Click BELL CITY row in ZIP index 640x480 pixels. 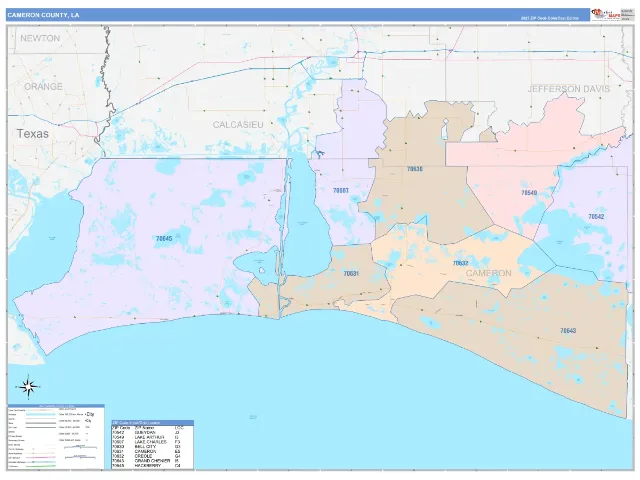152,447
